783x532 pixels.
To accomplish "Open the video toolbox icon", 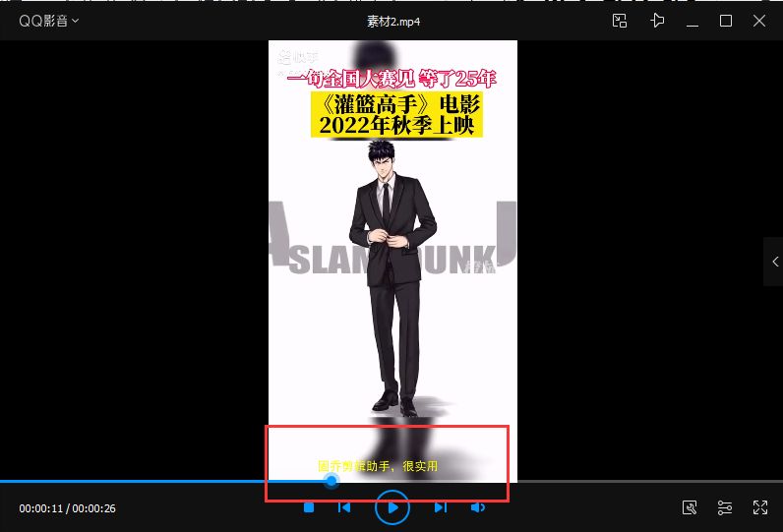I will coord(690,507).
